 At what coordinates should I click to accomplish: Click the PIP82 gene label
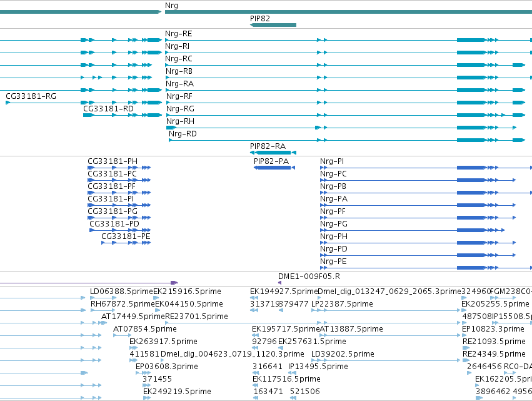260,19
